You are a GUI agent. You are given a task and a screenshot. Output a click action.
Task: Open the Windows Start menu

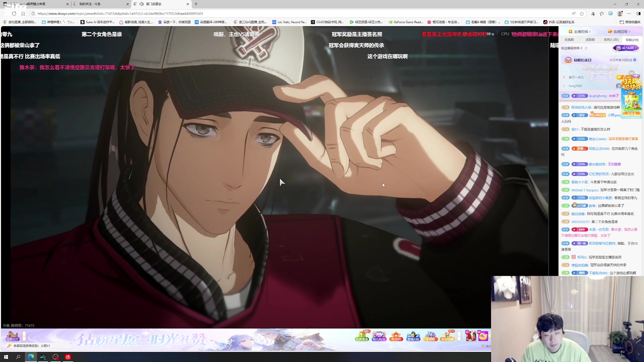coord(6,357)
